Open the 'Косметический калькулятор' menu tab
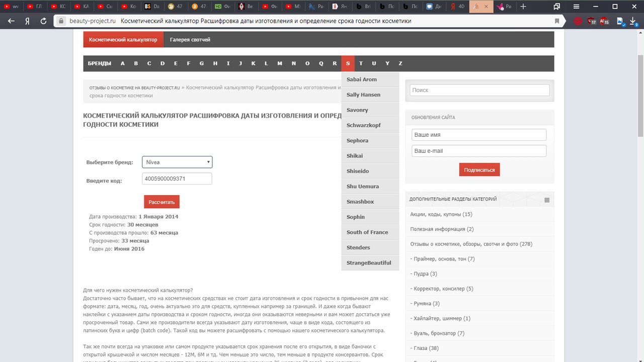This screenshot has width=644, height=362. pyautogui.click(x=123, y=40)
